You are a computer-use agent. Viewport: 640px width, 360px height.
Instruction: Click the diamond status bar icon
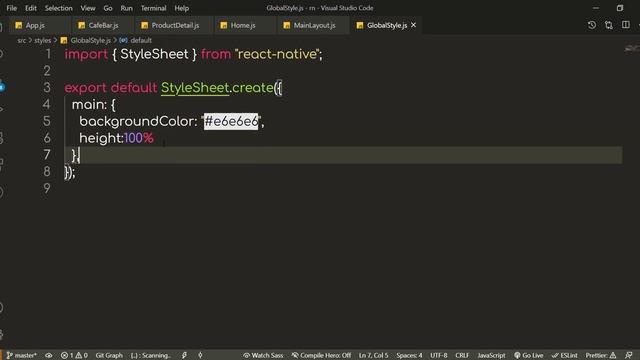(x=200, y=355)
